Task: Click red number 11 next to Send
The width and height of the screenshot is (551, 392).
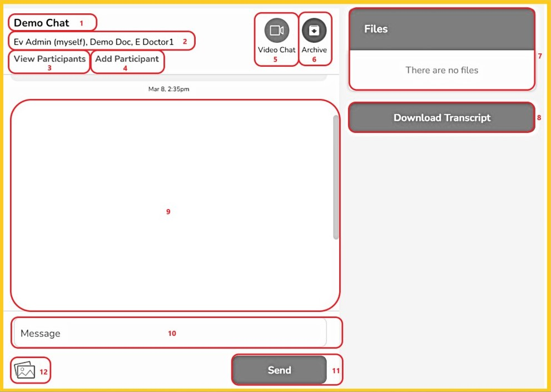Action: coord(335,370)
